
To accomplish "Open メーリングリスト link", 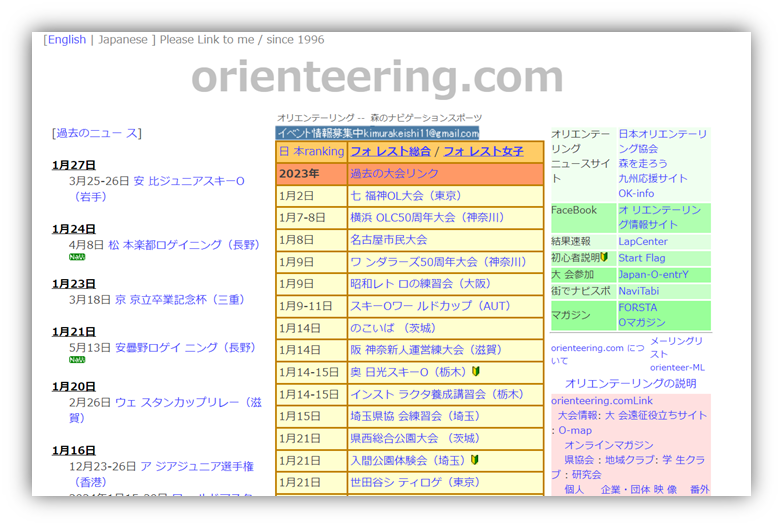I will pos(676,348).
